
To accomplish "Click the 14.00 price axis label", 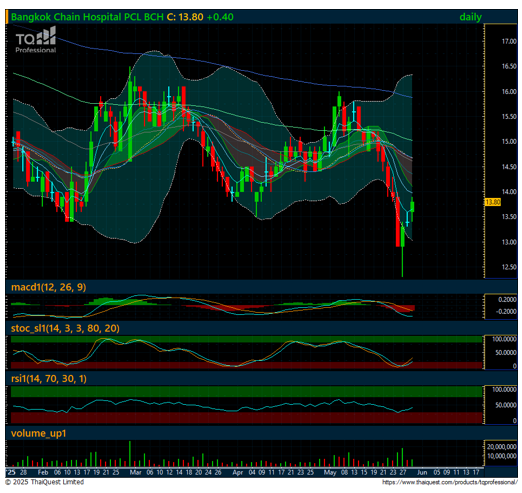I will point(509,192).
